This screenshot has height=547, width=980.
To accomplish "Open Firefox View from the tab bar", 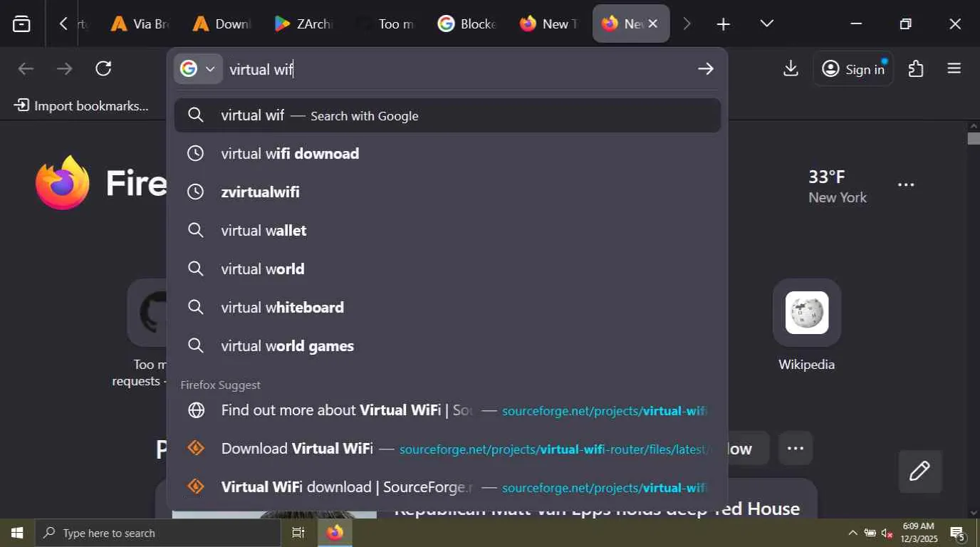I will [x=22, y=24].
